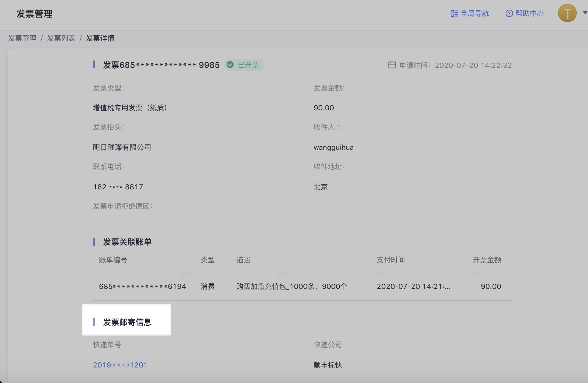The image size is (588, 383).
Task: Open the tracking number link 2019****1201
Action: (x=120, y=365)
